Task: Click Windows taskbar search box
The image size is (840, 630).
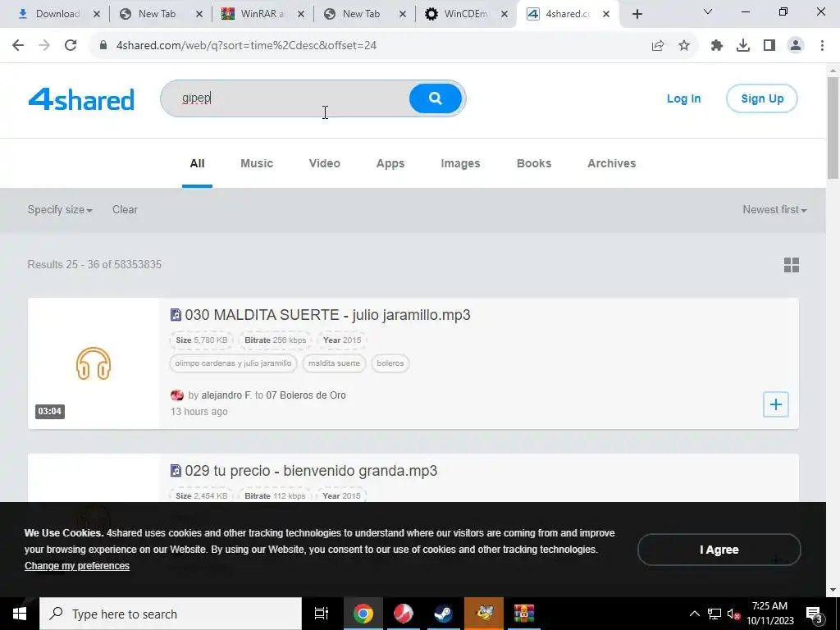Action: (171, 614)
